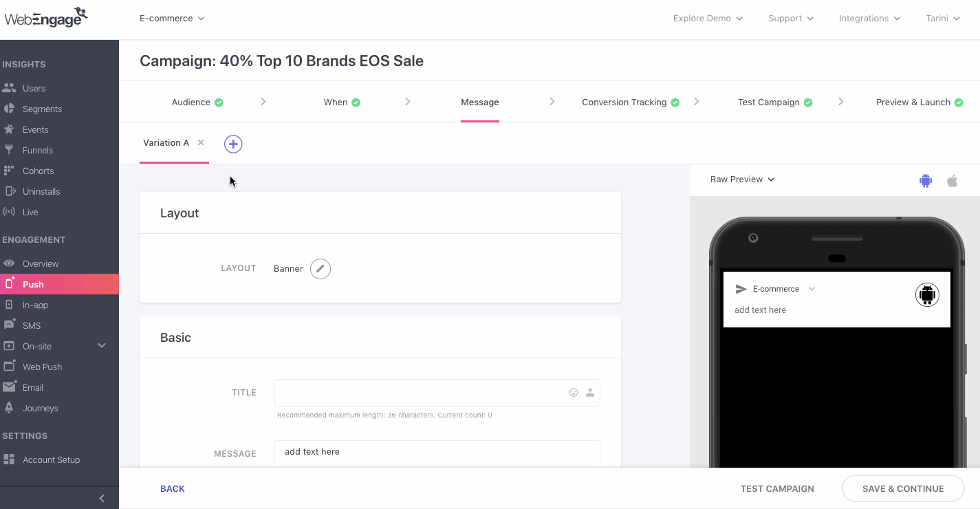Open the Support dropdown
This screenshot has height=509, width=980.
click(x=791, y=19)
